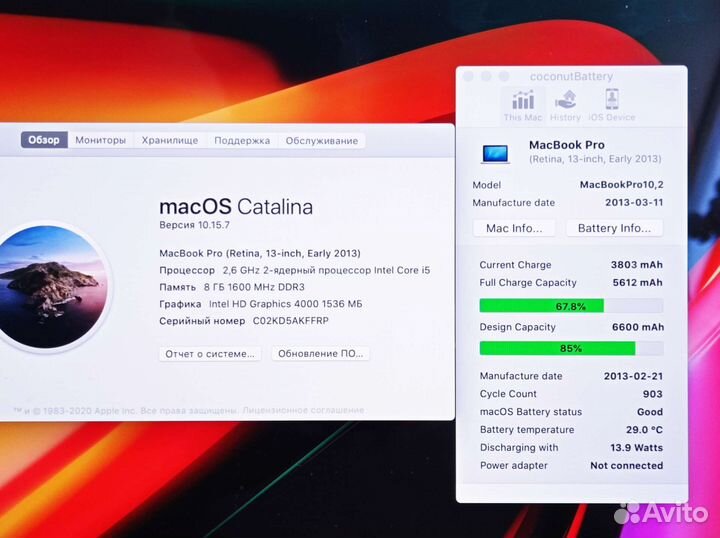This screenshot has width=720, height=538.
Task: Click the MacBookPro10,2 model value
Action: [x=621, y=185]
